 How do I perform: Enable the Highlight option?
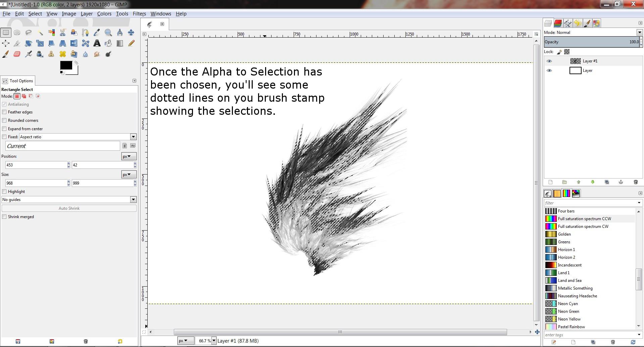(4, 192)
